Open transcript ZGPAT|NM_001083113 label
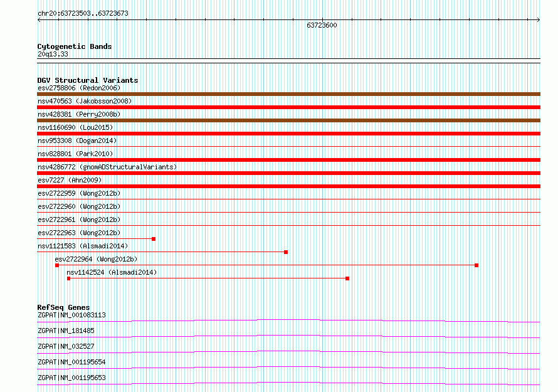Viewport: 558px width, 392px height. coord(71,315)
